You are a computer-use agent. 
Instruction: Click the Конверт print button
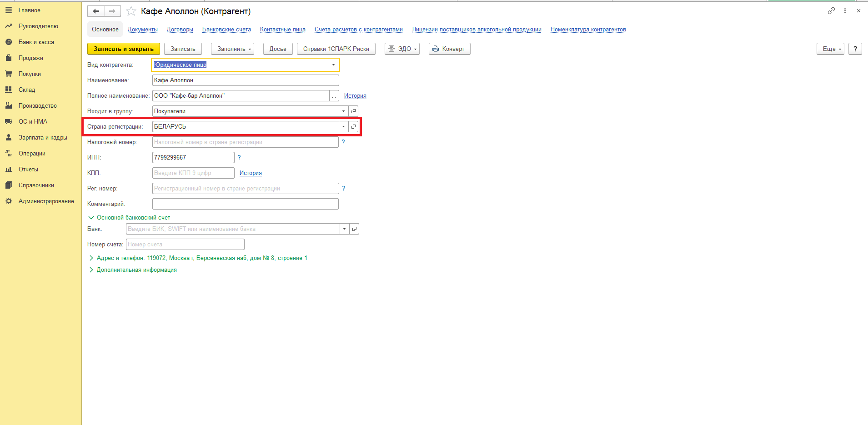(449, 49)
